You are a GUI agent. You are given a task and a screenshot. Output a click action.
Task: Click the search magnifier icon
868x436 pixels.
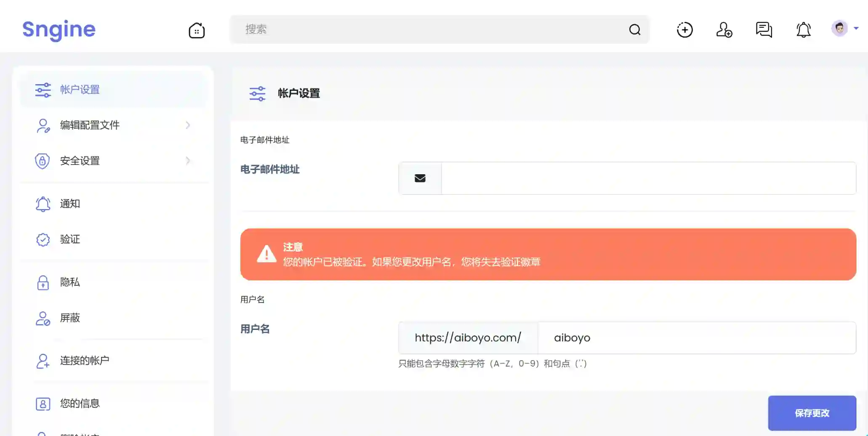pyautogui.click(x=634, y=29)
